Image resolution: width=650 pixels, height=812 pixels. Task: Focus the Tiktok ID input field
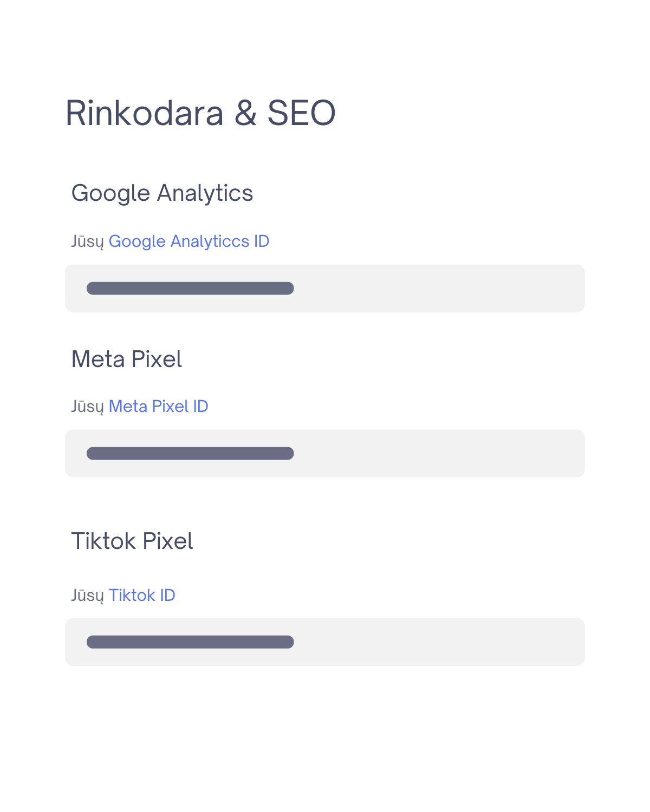pos(325,642)
